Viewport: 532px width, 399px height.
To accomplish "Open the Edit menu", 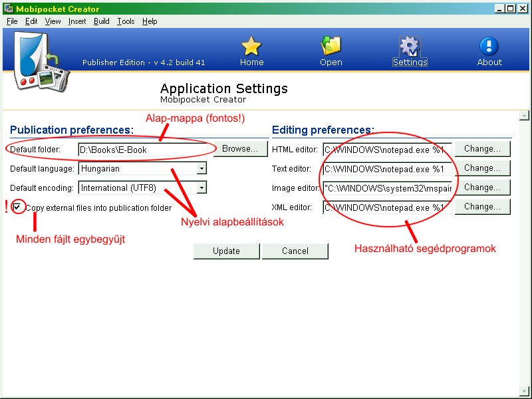I will [x=31, y=21].
